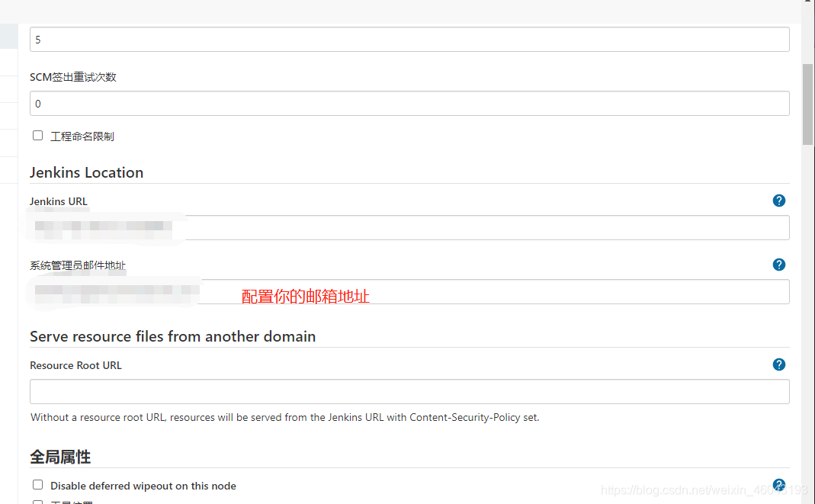Click the 'Without a resource root URL' description text
Image resolution: width=815 pixels, height=504 pixels.
tap(285, 417)
